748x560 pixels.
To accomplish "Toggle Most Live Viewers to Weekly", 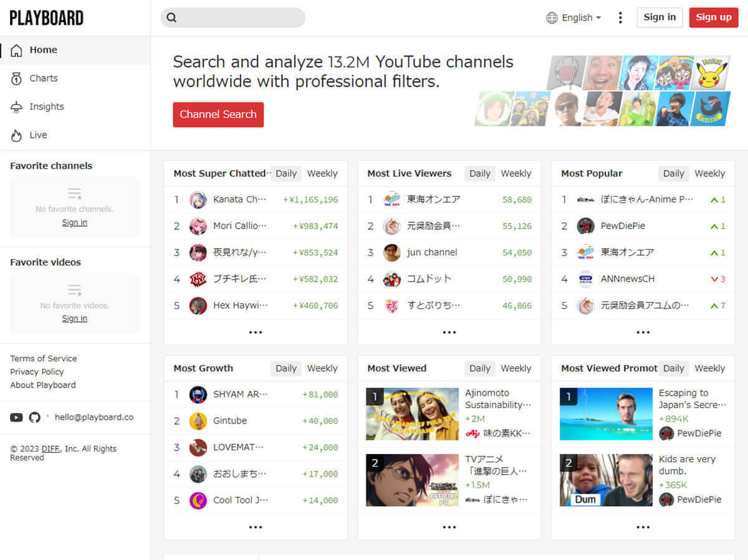I will pyautogui.click(x=515, y=174).
